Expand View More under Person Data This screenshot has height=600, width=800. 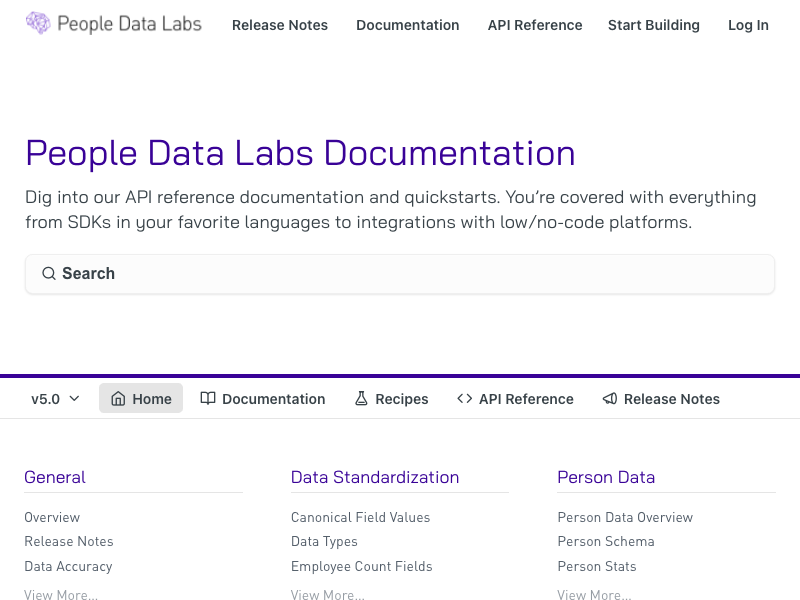(x=594, y=594)
